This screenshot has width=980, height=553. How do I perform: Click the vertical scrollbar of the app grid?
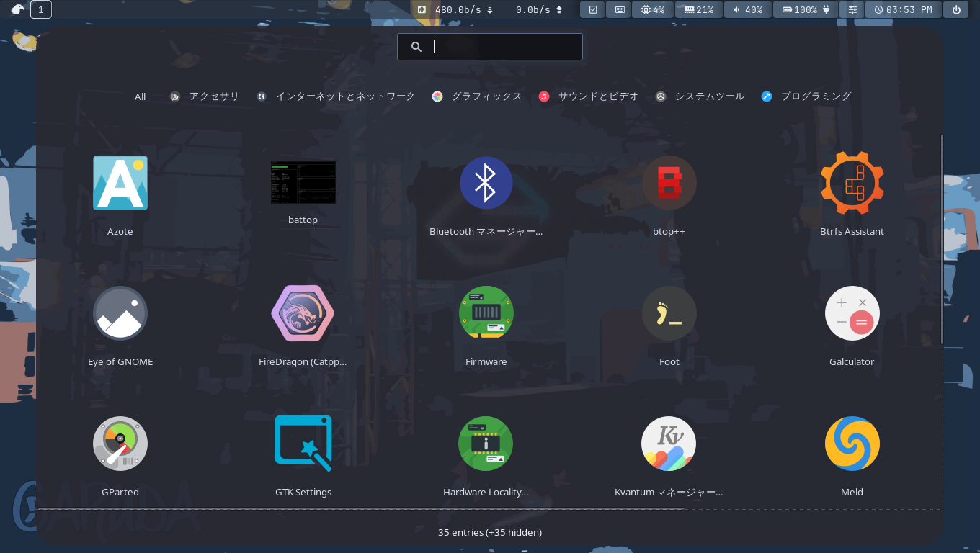[942, 240]
